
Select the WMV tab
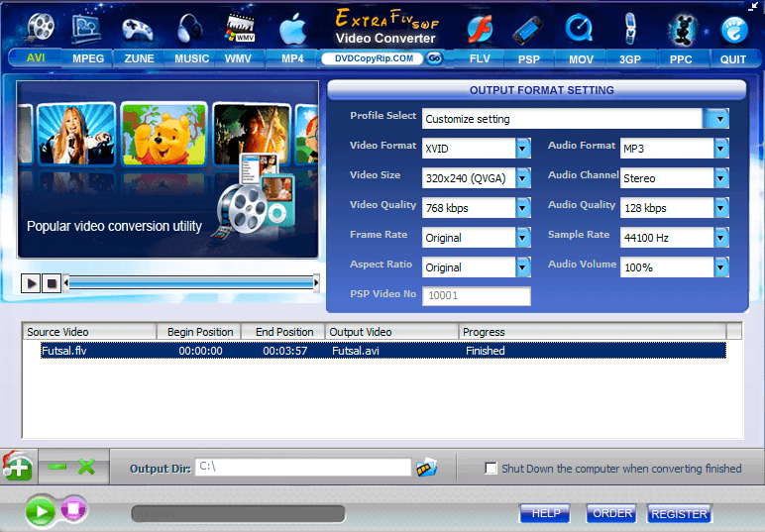click(238, 59)
